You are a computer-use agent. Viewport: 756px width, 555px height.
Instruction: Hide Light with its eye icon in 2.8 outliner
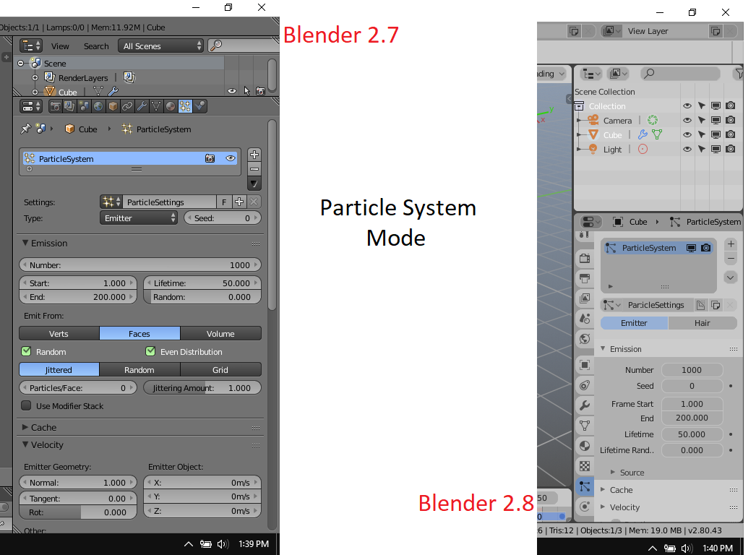(x=687, y=149)
